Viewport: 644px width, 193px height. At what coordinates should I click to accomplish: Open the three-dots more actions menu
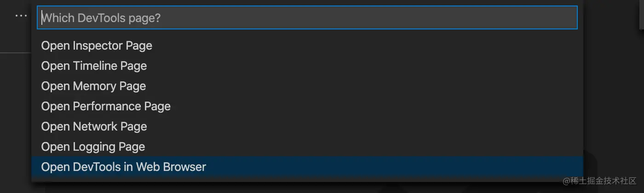click(x=21, y=16)
